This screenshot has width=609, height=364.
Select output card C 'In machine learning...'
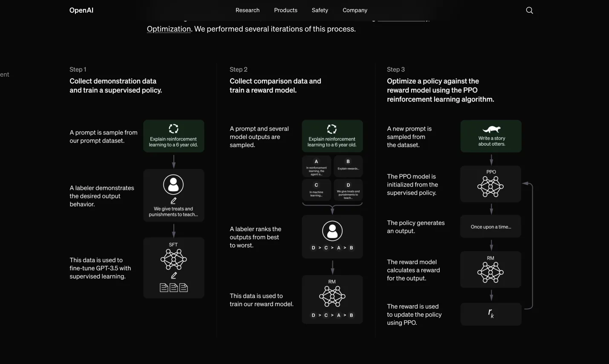[x=316, y=190]
